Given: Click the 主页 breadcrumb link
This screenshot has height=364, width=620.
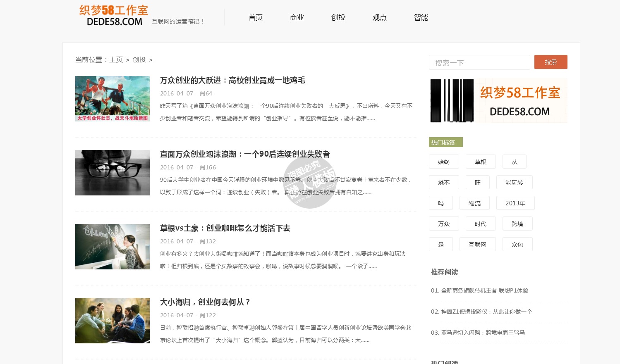Looking at the screenshot, I should click(116, 60).
